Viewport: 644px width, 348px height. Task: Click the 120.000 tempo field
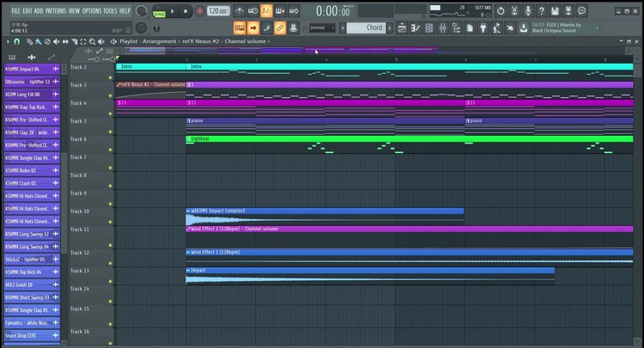coord(219,11)
